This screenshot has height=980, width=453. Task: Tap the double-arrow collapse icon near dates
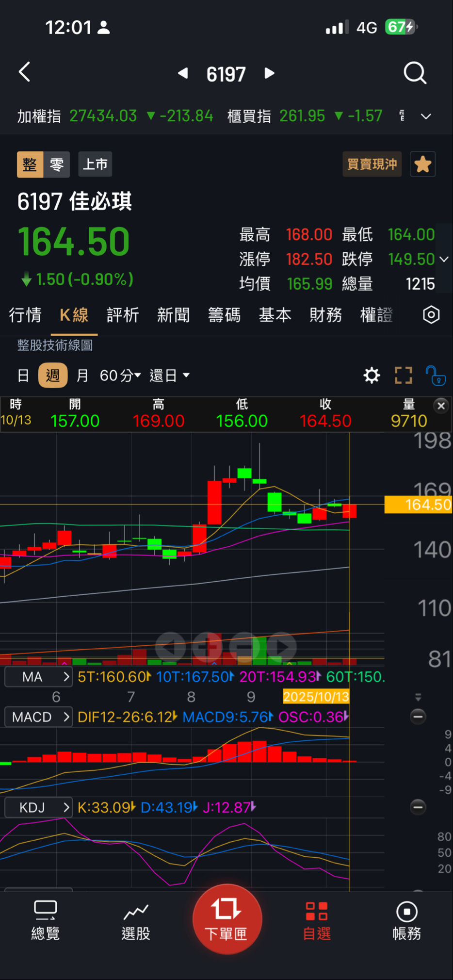[418, 697]
